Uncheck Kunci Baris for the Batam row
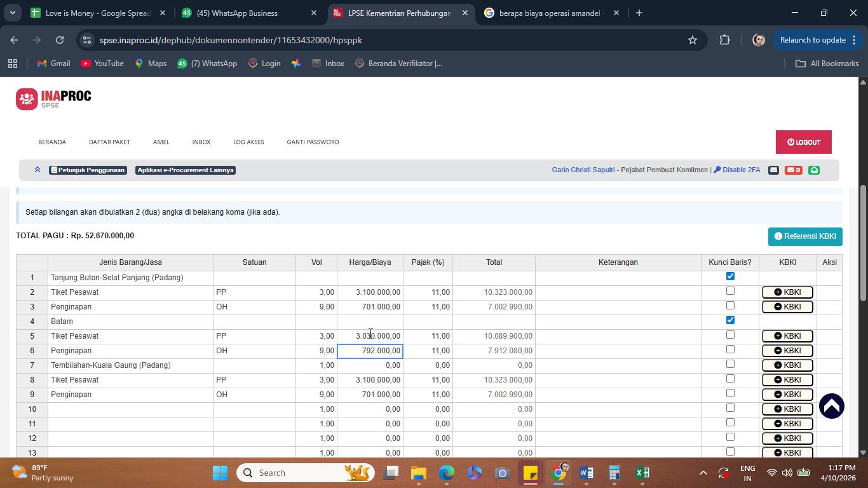Screen dimensions: 868x488 coord(730,320)
